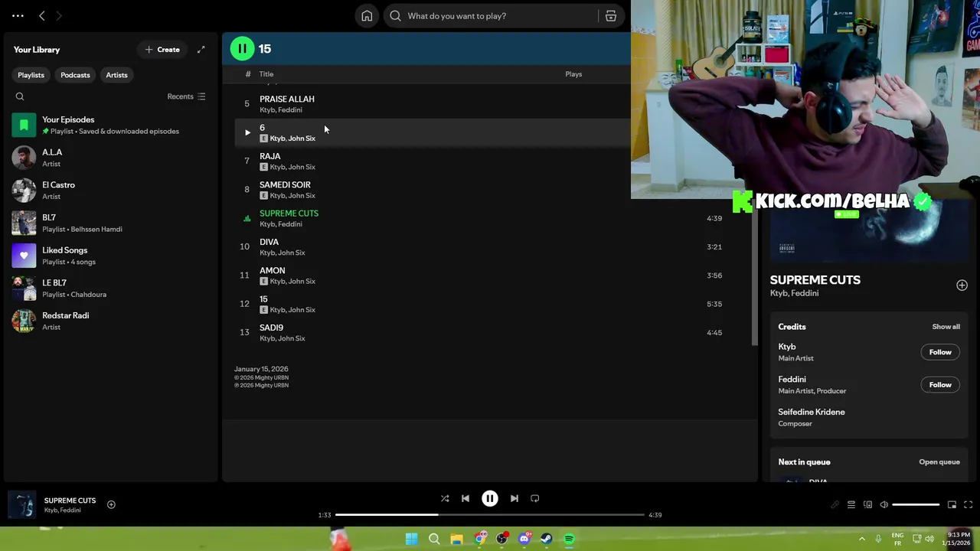Toggle the queue view icon
This screenshot has height=551, width=980.
coord(851,504)
